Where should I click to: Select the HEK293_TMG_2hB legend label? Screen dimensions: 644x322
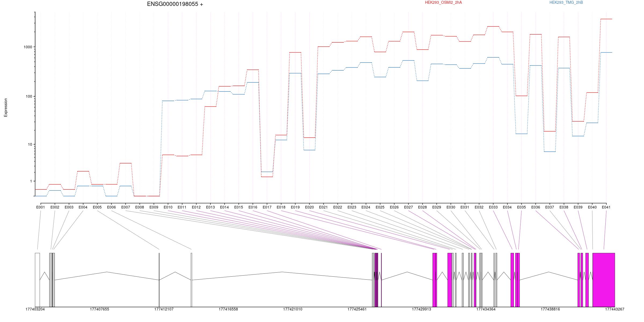coord(566,2)
